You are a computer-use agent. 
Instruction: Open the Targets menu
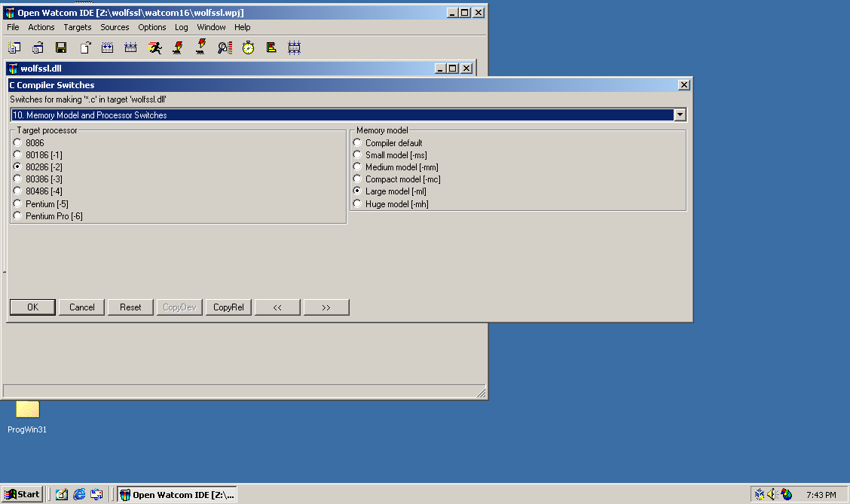78,27
